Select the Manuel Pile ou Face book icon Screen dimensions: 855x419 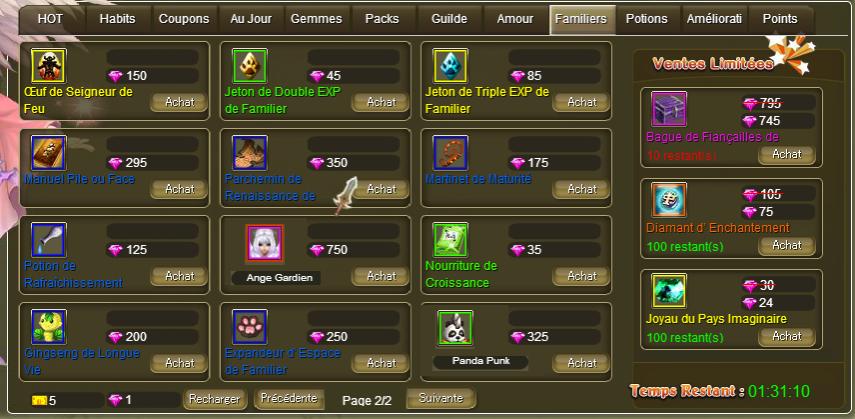pos(49,153)
